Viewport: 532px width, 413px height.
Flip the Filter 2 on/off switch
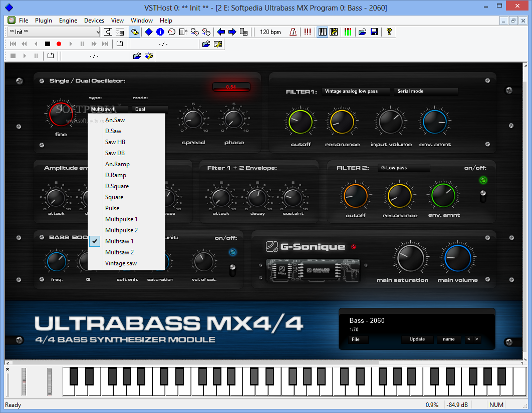click(483, 196)
